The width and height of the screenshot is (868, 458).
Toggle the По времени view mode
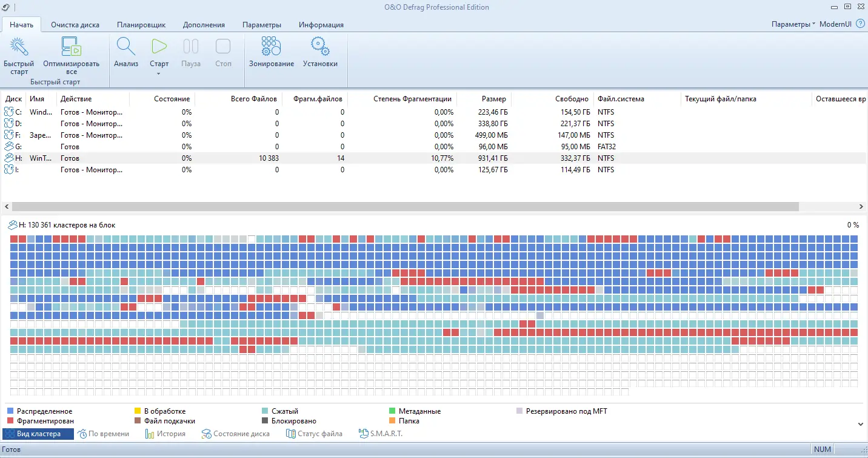[x=104, y=433]
